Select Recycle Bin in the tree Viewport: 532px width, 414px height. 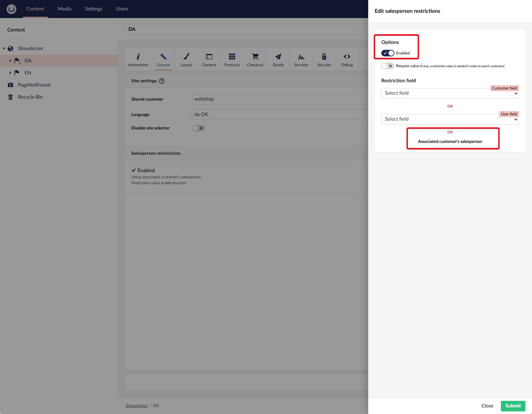click(x=30, y=97)
